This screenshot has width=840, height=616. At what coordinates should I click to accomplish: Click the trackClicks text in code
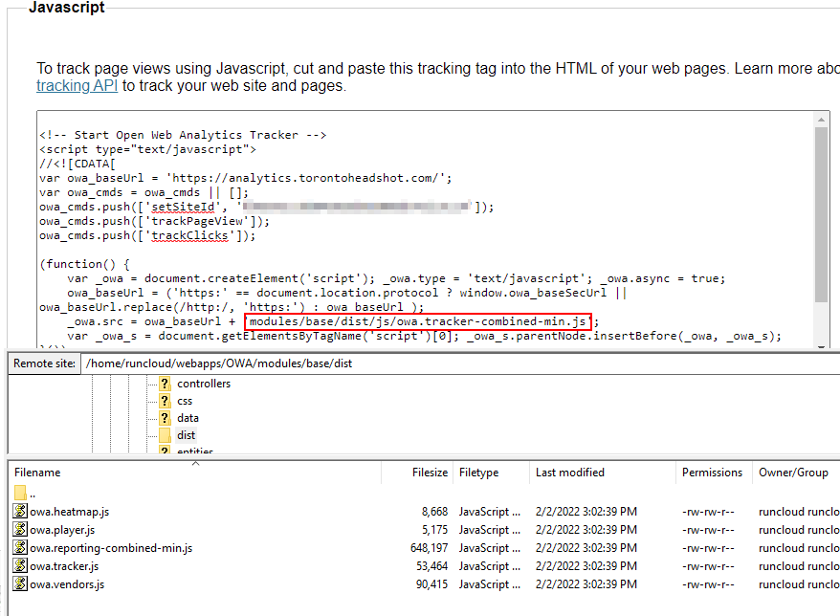tap(189, 236)
